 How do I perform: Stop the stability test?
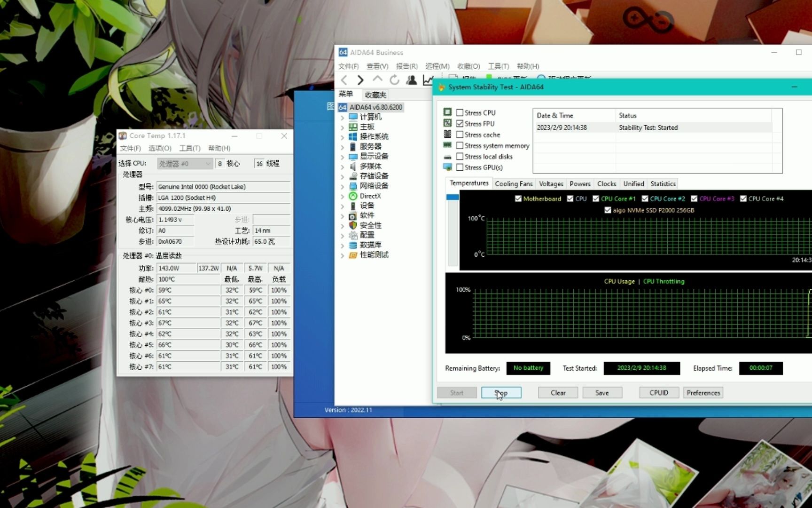[501, 393]
